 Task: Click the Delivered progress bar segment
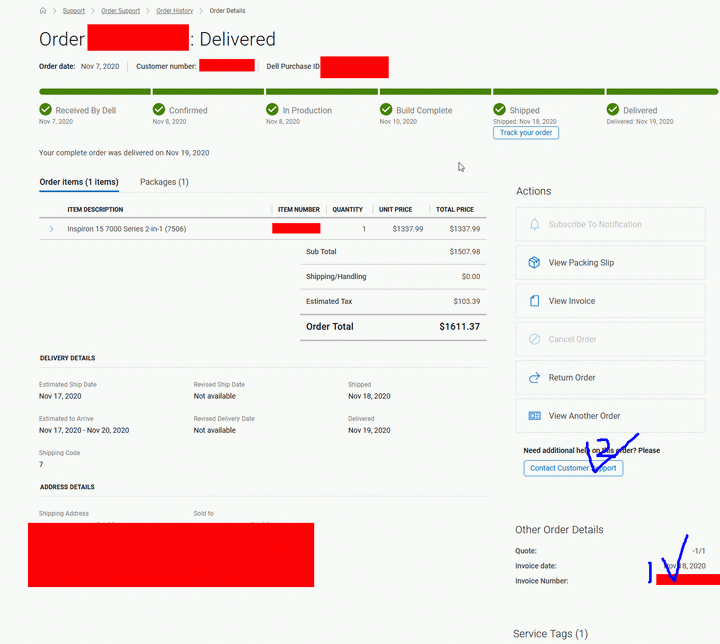point(662,91)
